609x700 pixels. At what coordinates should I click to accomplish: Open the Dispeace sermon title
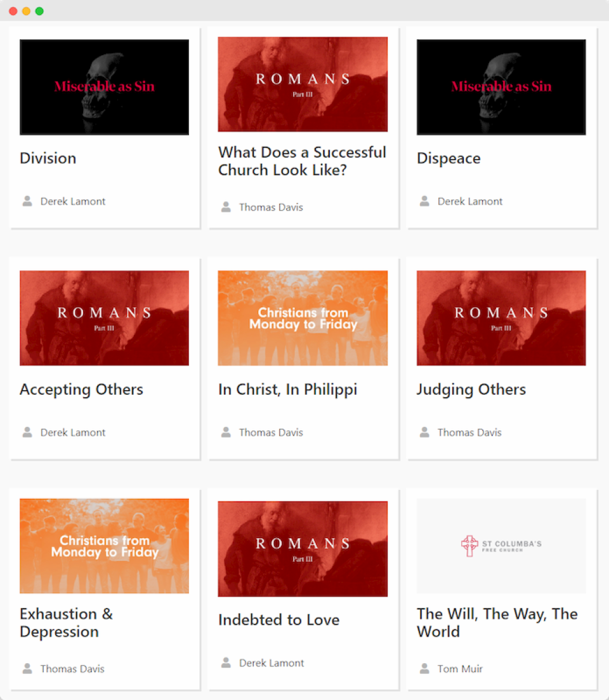tap(449, 159)
